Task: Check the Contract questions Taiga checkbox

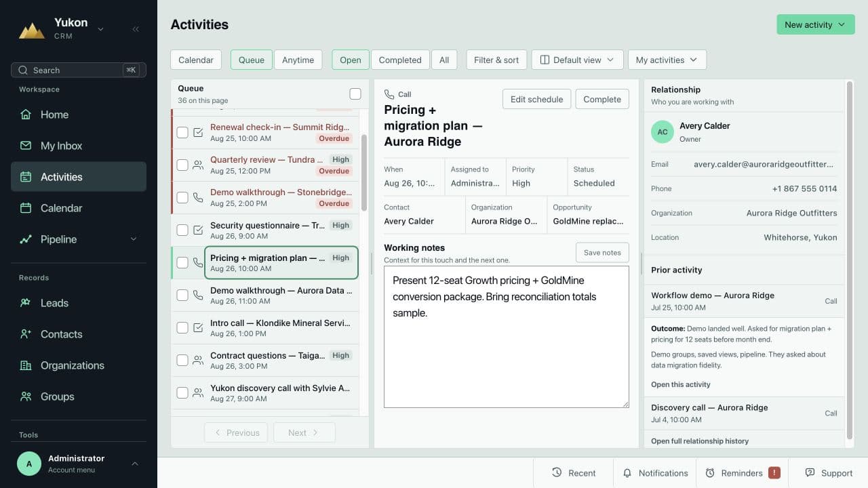Action: click(182, 361)
